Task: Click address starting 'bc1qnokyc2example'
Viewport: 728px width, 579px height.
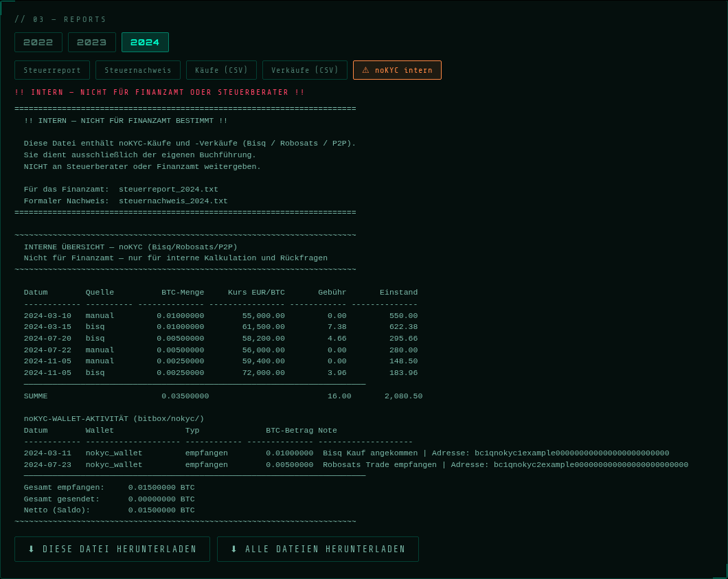Action: [591, 465]
